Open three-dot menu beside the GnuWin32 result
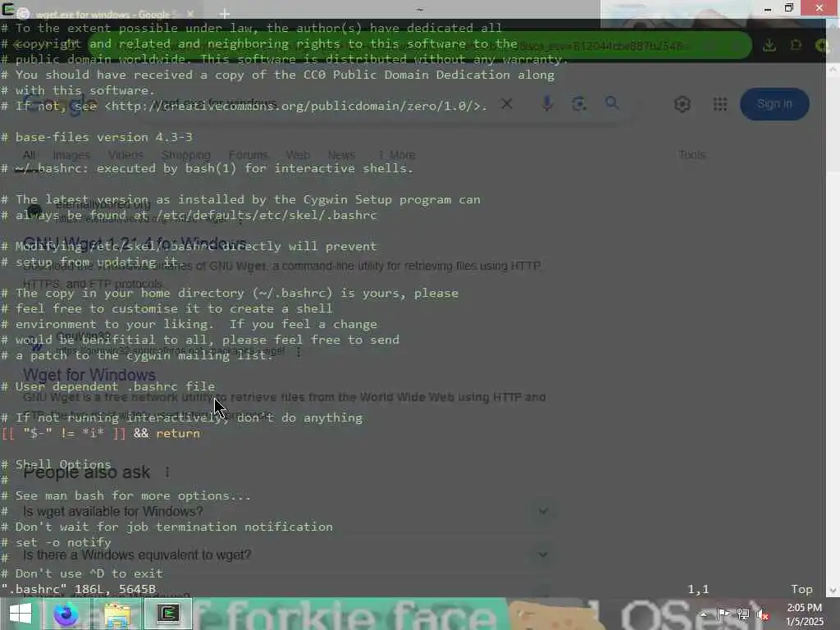The image size is (840, 630). pyautogui.click(x=299, y=352)
